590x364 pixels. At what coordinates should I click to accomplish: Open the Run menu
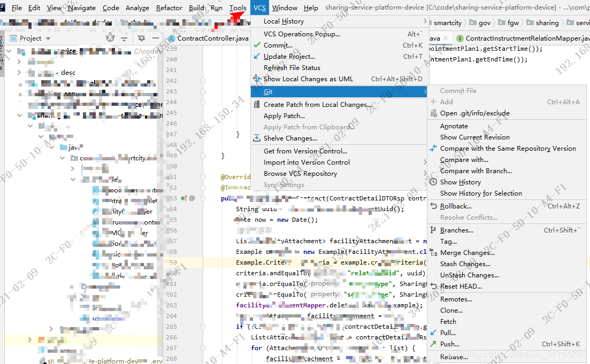pyautogui.click(x=216, y=7)
